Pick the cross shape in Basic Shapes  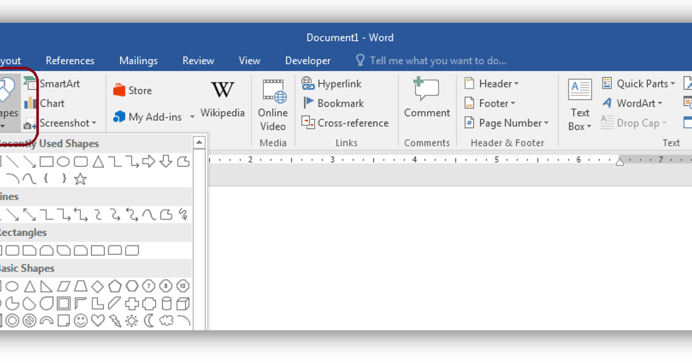pos(132,303)
